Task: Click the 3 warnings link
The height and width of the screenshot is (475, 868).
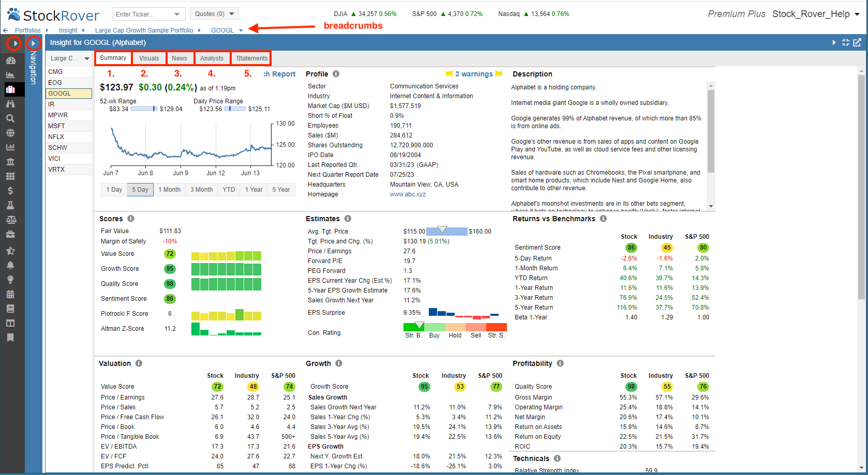Action: pyautogui.click(x=474, y=74)
